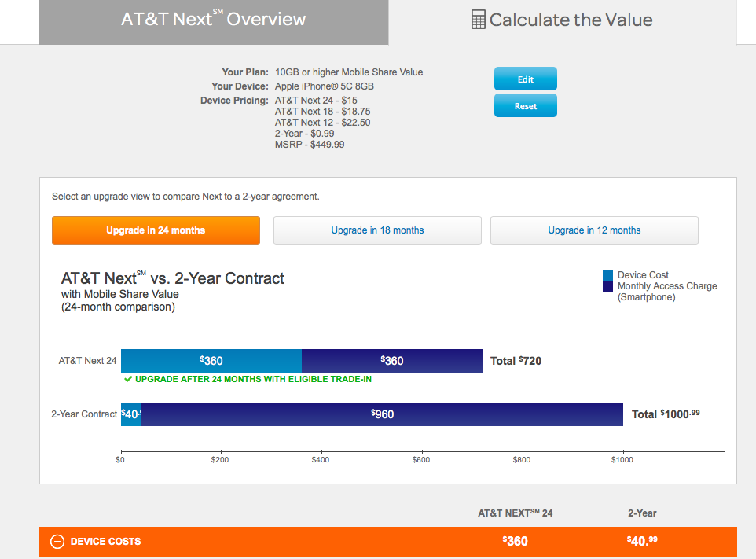
Task: Click the '$0' axis label
Action: [120, 460]
